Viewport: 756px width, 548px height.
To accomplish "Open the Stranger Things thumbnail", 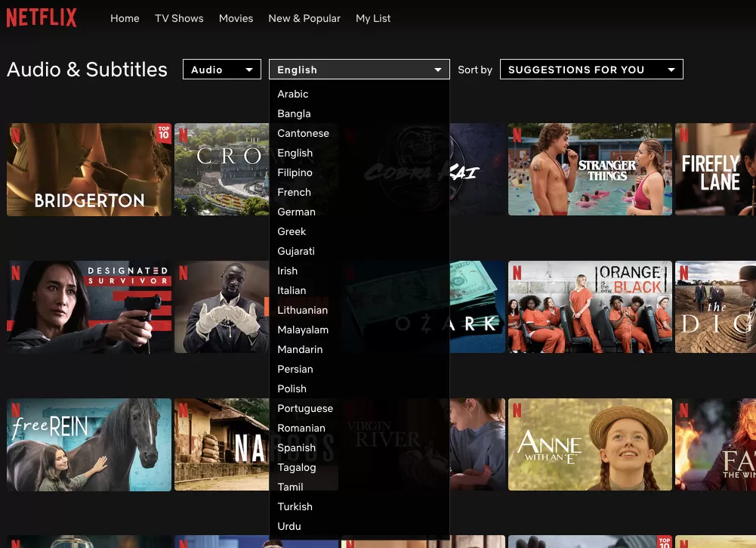I will point(589,170).
